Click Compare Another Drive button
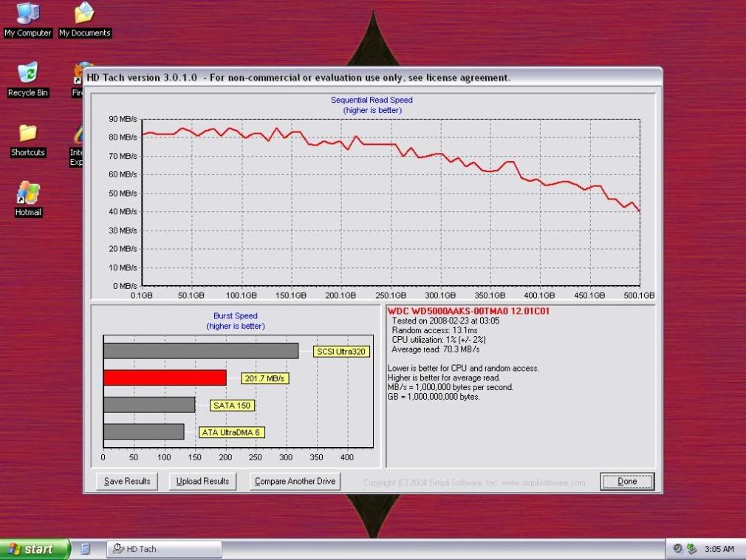The height and width of the screenshot is (560, 746). tap(295, 481)
